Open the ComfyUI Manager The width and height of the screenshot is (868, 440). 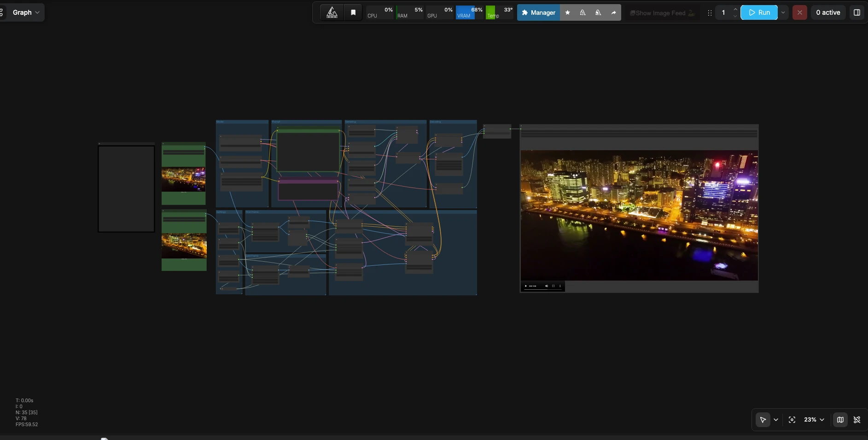coord(538,12)
